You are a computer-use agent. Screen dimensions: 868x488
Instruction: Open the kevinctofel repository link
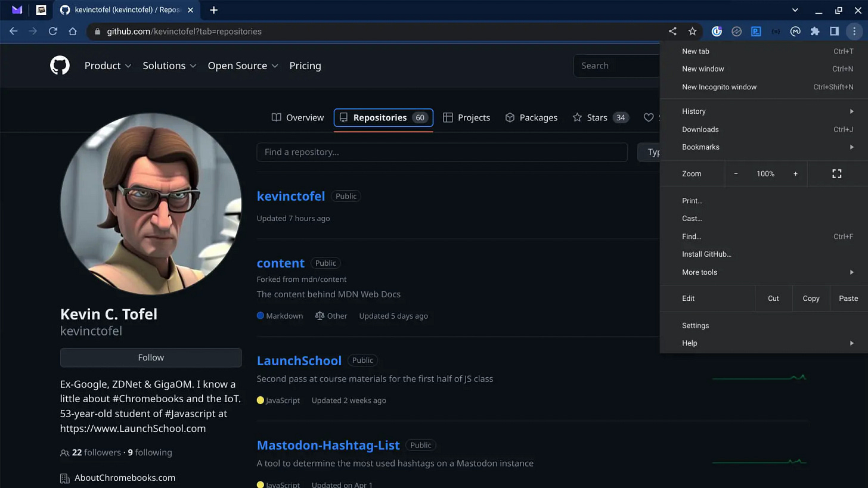point(291,196)
